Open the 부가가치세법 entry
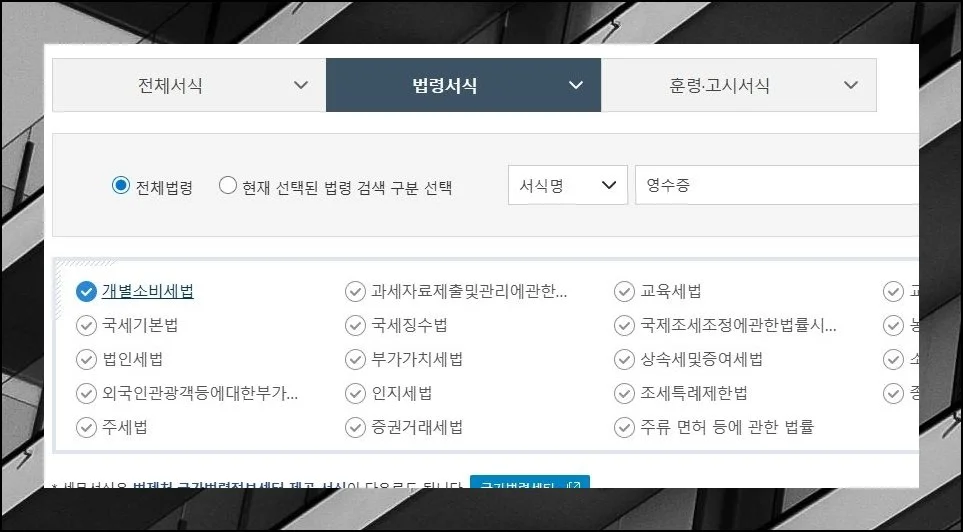Image resolution: width=963 pixels, height=532 pixels. tap(417, 359)
